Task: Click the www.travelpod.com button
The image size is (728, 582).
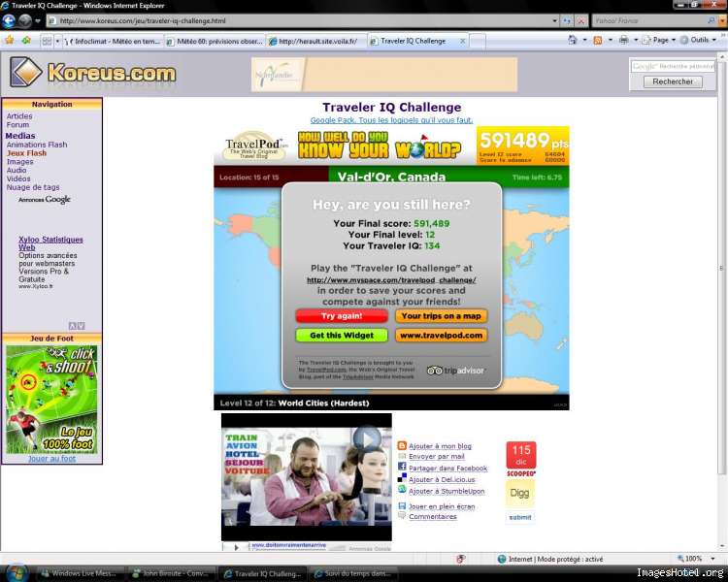Action: pos(441,336)
